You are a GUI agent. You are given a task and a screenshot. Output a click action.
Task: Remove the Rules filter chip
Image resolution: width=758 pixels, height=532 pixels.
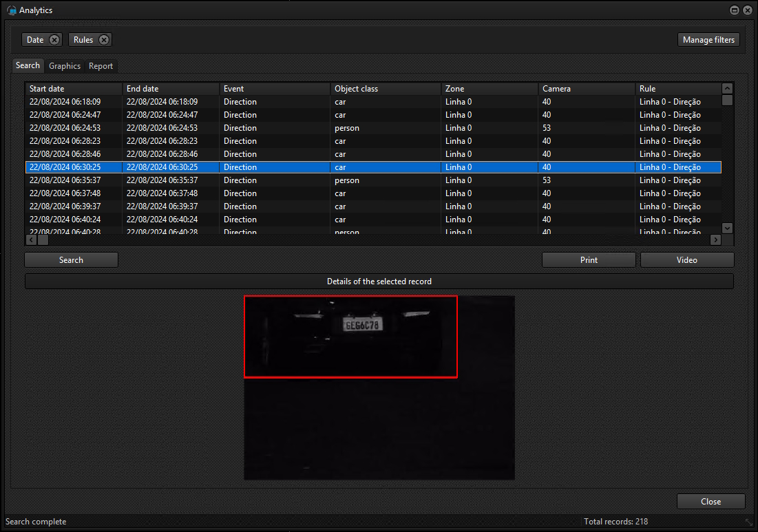[103, 40]
